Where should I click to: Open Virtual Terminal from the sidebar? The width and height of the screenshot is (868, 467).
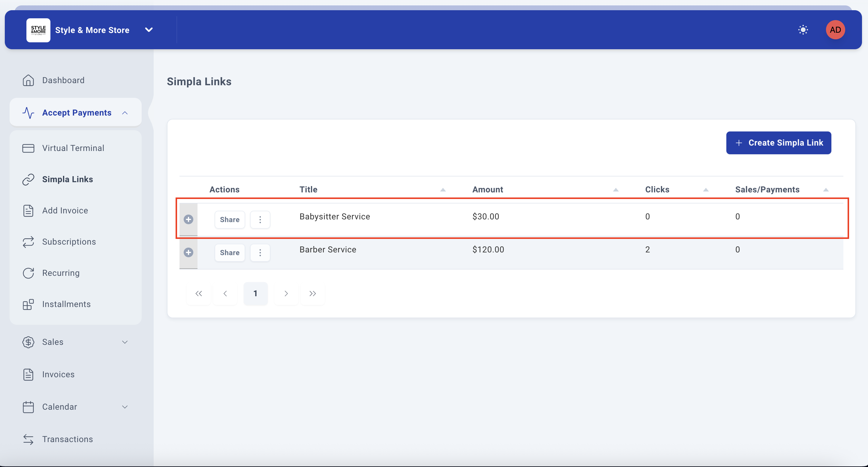(73, 148)
